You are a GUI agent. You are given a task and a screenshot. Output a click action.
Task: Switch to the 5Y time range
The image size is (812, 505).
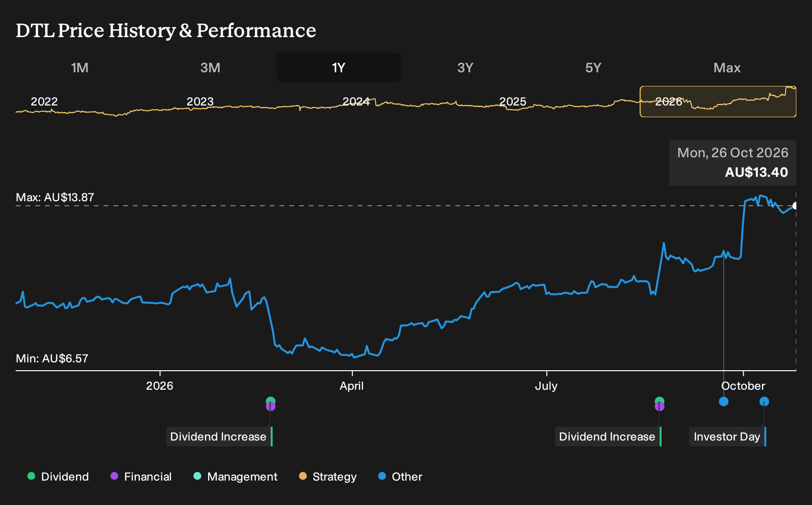point(593,67)
